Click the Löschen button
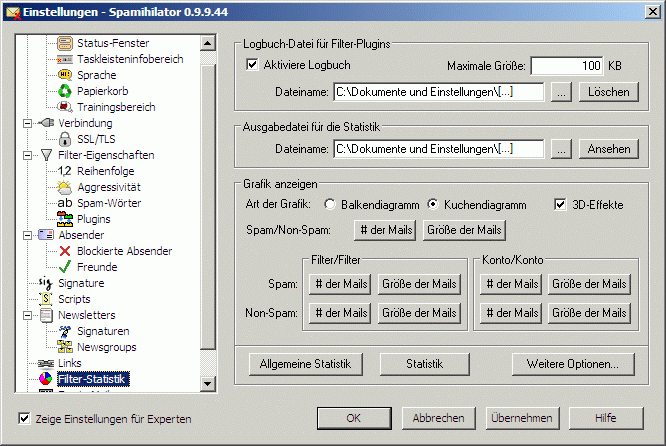Image resolution: width=666 pixels, height=446 pixels. 609,92
